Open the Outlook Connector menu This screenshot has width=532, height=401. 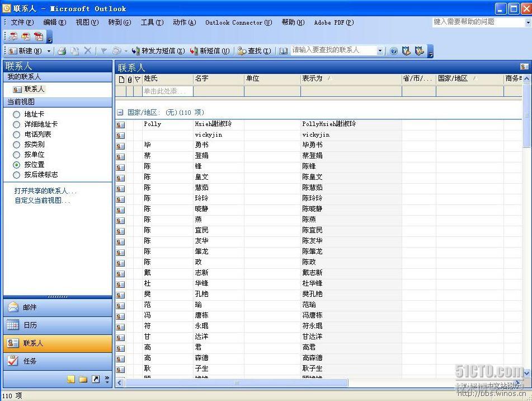coord(238,22)
